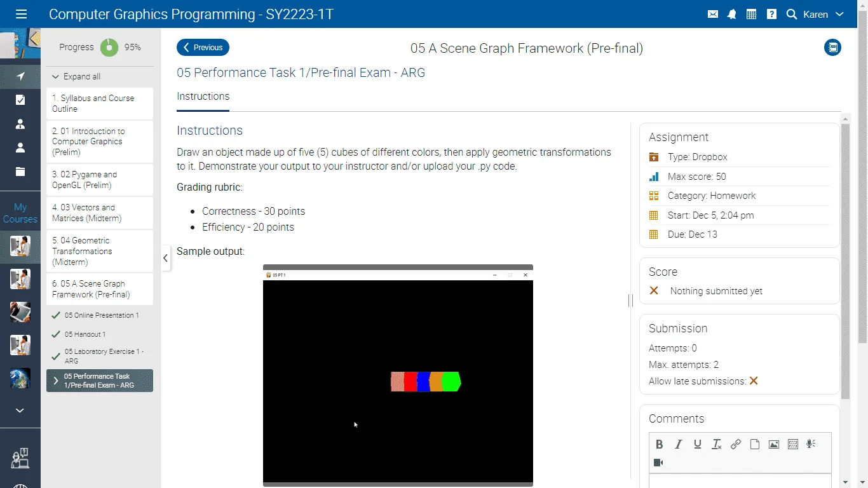Open the instructor board sidebar icon
Viewport: 868px width, 488px height.
pyautogui.click(x=20, y=458)
